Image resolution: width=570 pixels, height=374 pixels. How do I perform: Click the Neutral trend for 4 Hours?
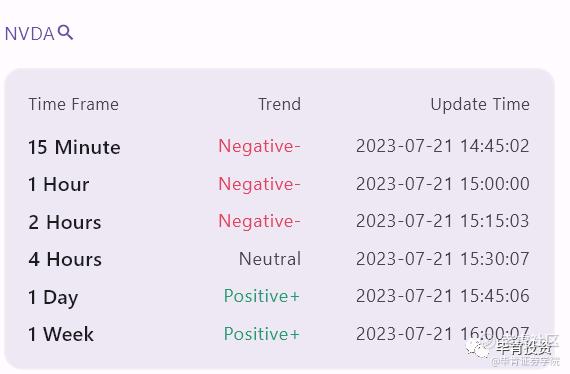coord(270,259)
